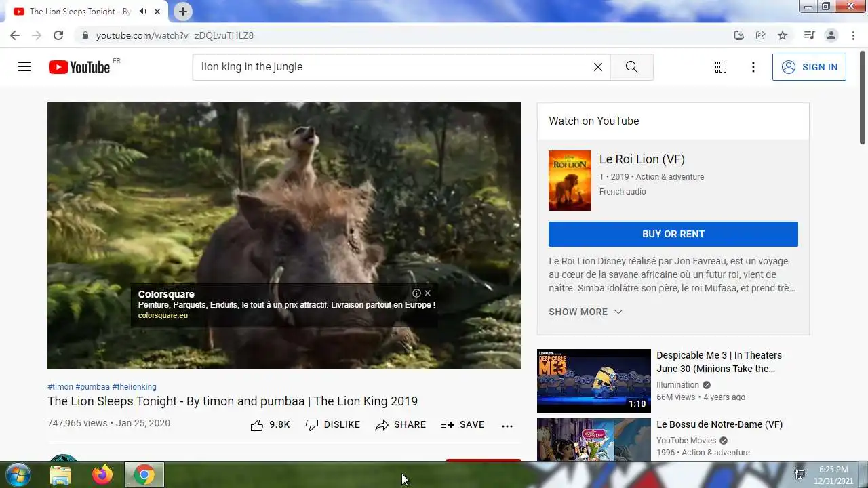Open colorsquare.eu ad link

(x=163, y=315)
